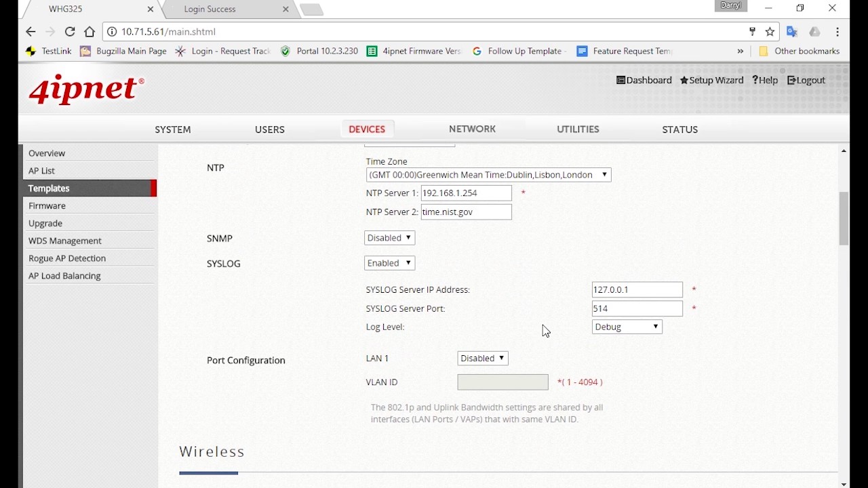868x488 pixels.
Task: Open the STATUS menu
Action: coord(679,129)
